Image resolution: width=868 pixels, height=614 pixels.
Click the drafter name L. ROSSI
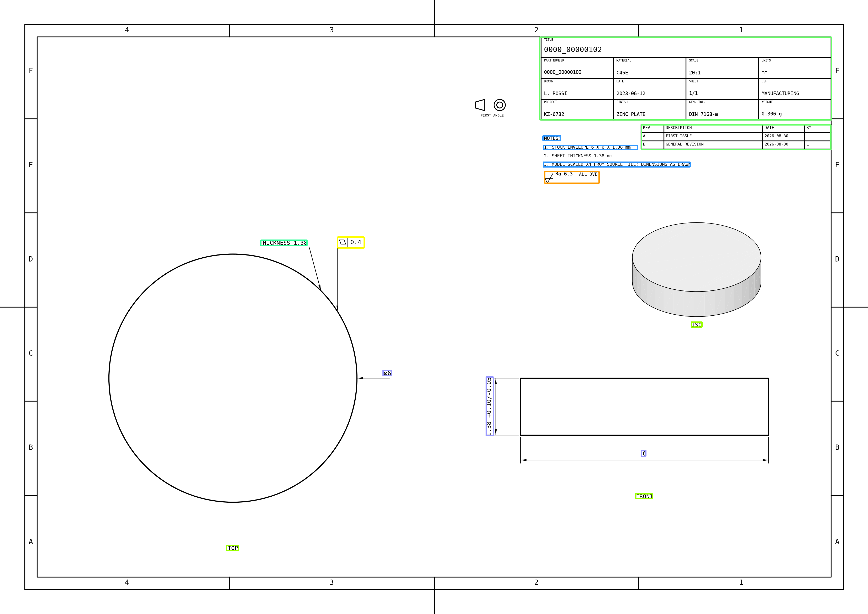tap(555, 93)
